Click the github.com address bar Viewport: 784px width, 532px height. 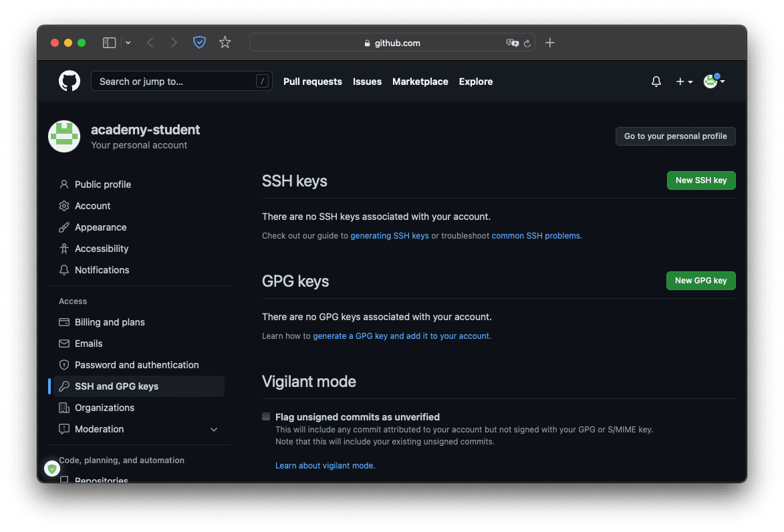point(392,43)
